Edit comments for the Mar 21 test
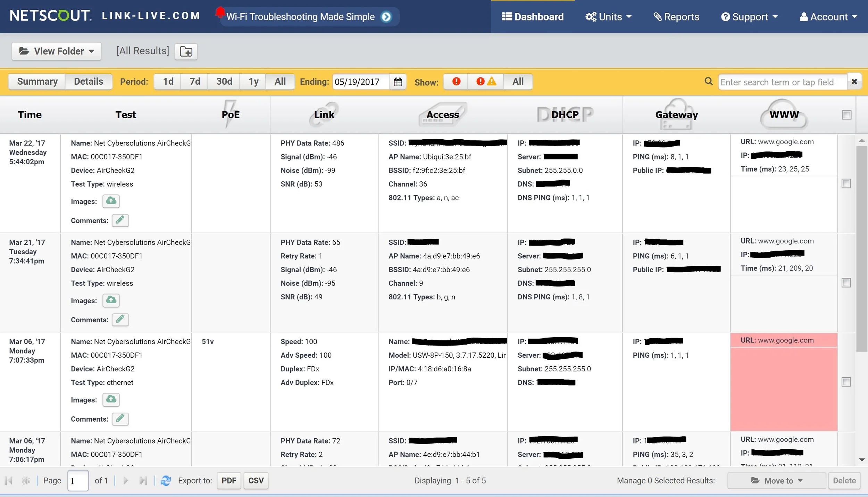The width and height of the screenshot is (868, 497). (x=120, y=320)
